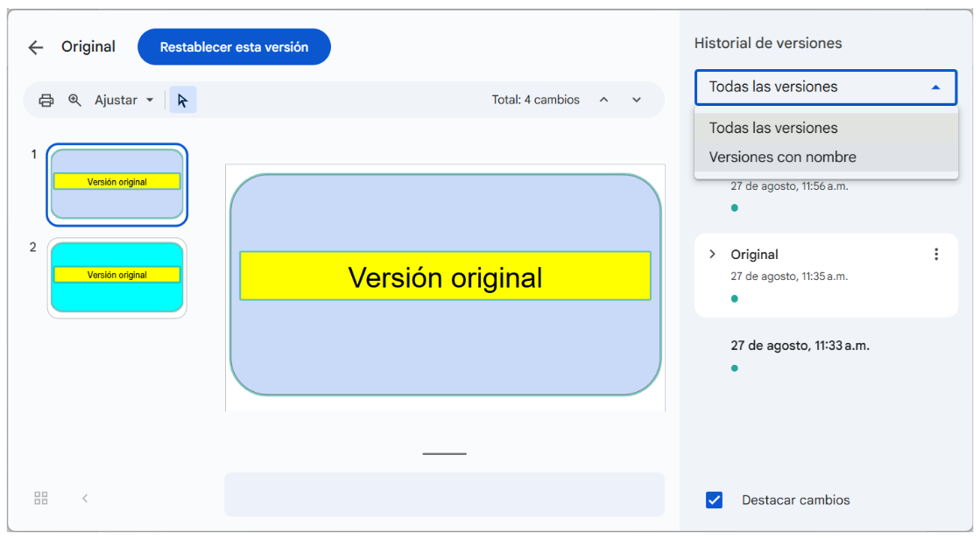Click the print icon in toolbar
This screenshot has width=980, height=539.
[46, 100]
